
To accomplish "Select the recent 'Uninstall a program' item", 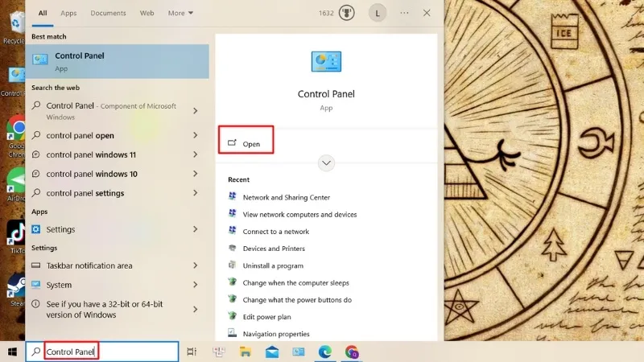I will [273, 265].
